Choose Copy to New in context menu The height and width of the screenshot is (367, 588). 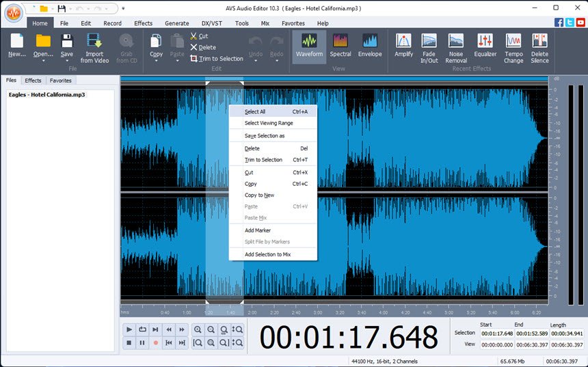(273, 195)
